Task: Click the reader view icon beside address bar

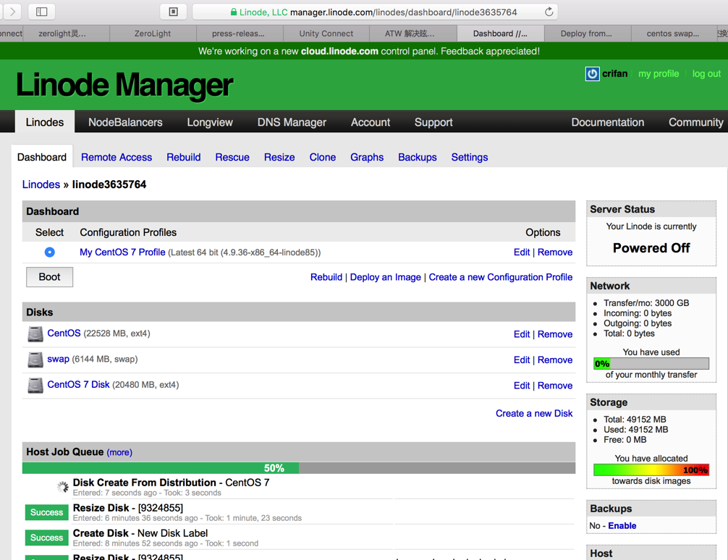Action: (x=173, y=12)
